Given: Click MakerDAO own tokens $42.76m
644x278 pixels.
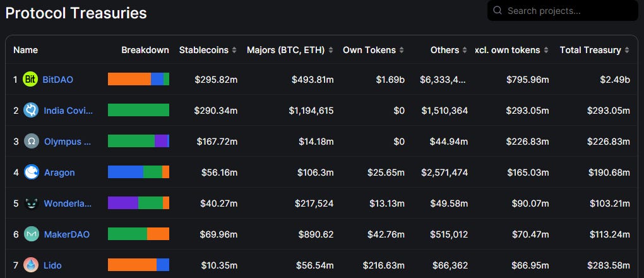Looking at the screenshot, I should click(x=386, y=235).
